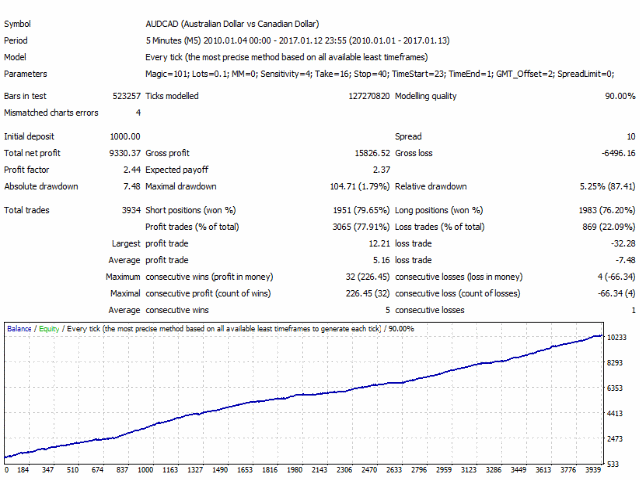Click the chart y-axis label '8293'

615,363
